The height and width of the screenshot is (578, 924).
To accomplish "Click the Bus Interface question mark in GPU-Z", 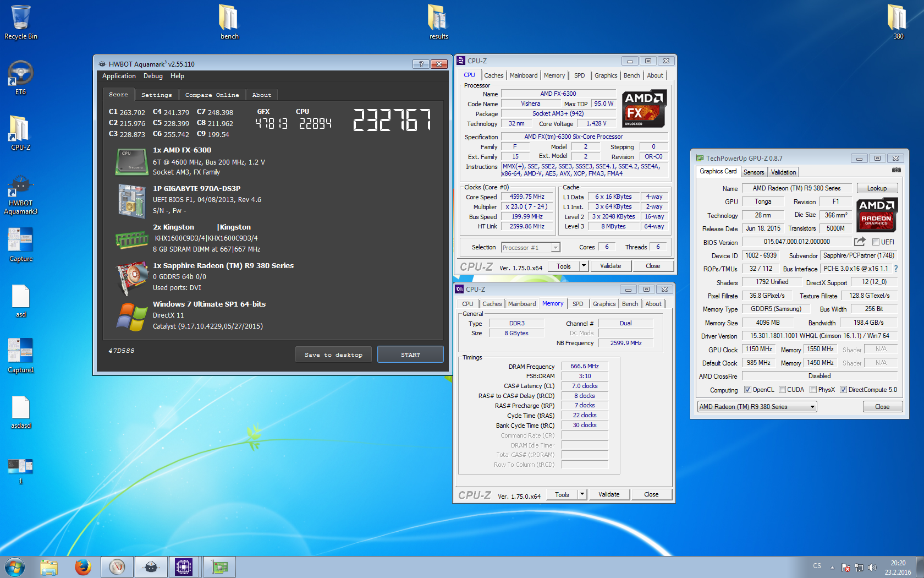I will coord(896,269).
